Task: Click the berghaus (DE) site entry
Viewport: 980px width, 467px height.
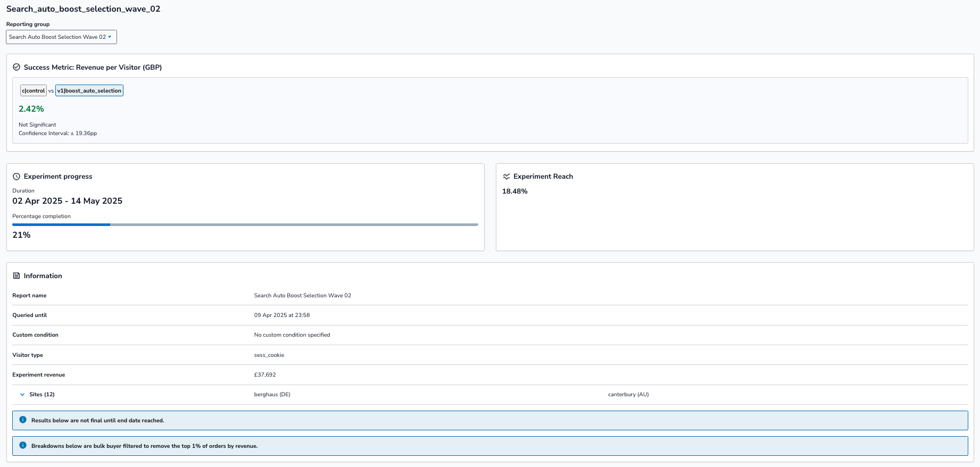Action: tap(272, 395)
